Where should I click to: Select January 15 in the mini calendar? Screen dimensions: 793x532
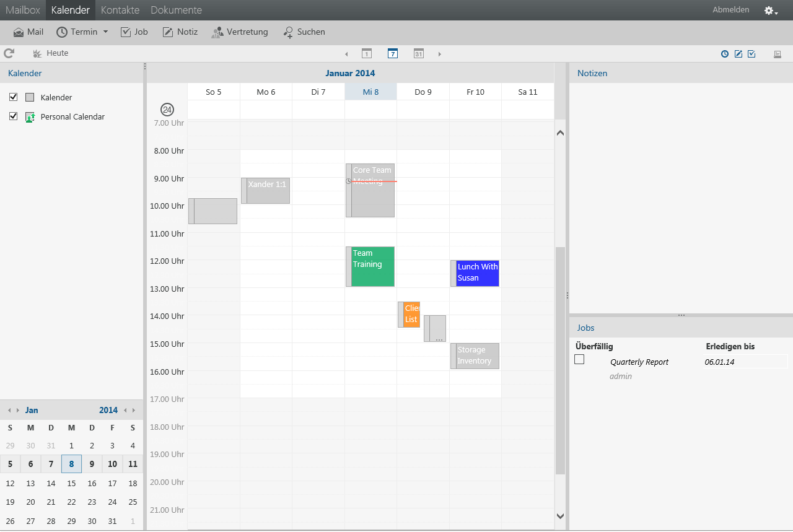tap(71, 483)
